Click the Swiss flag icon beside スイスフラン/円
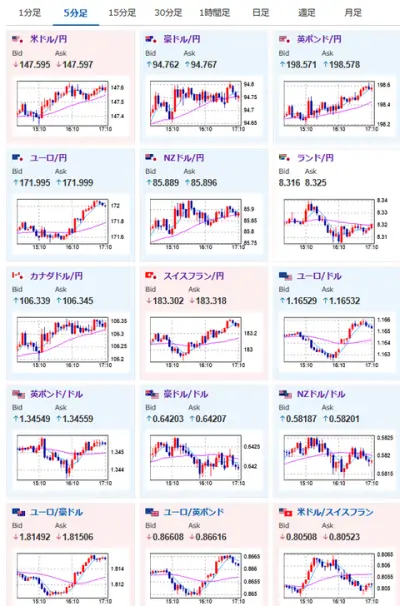Image resolution: width=400 pixels, height=606 pixels. [x=151, y=276]
